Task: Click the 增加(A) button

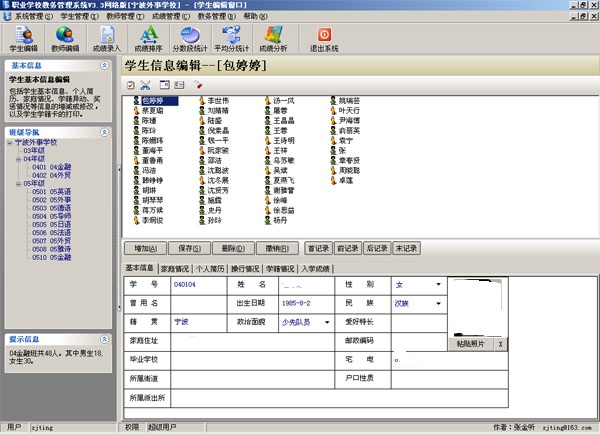Action: pyautogui.click(x=145, y=248)
